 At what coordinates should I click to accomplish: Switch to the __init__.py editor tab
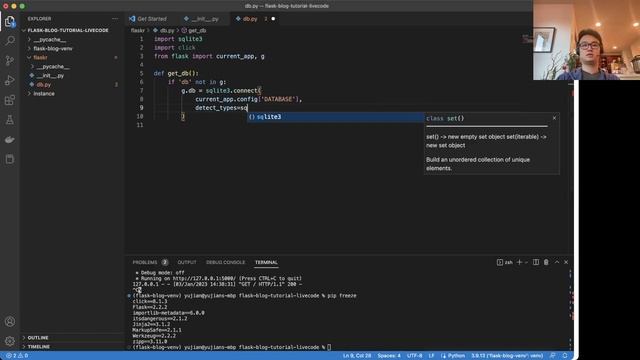tap(204, 19)
